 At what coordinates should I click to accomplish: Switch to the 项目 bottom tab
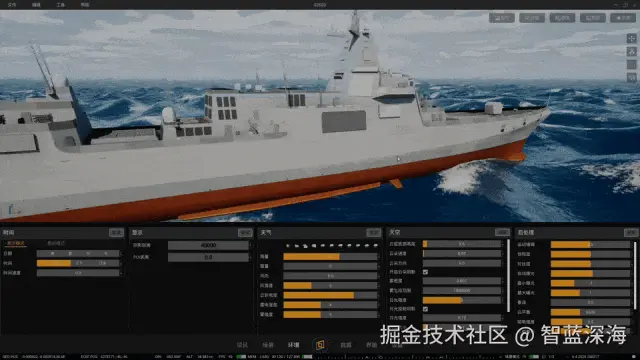[242, 345]
